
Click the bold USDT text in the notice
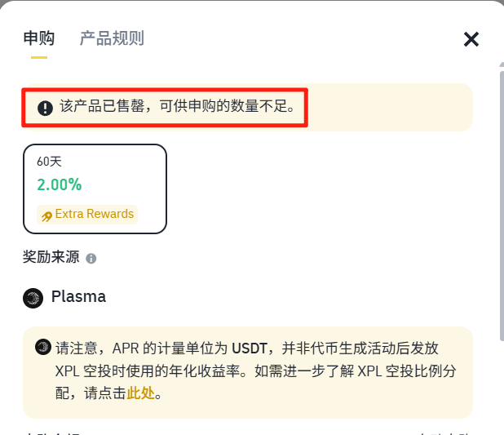248,347
